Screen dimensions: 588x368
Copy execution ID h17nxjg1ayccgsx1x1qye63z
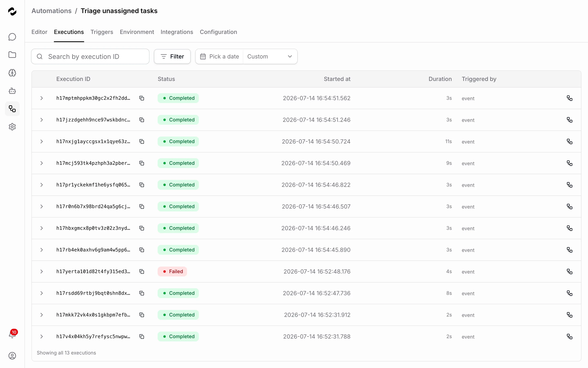tap(142, 141)
